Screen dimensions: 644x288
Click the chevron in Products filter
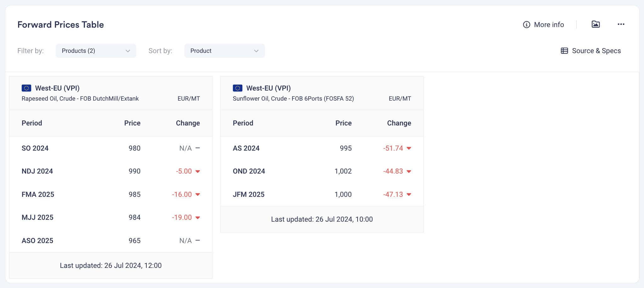[127, 51]
